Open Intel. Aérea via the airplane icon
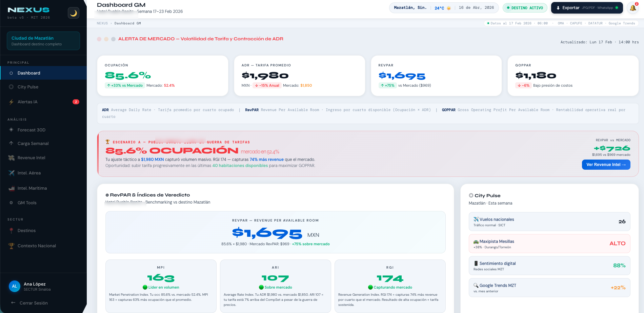This screenshot has width=644, height=313. click(x=11, y=173)
